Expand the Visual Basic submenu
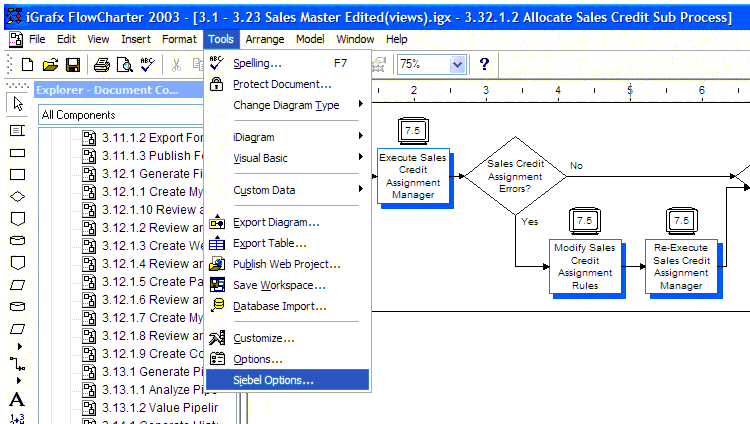 coord(286,158)
